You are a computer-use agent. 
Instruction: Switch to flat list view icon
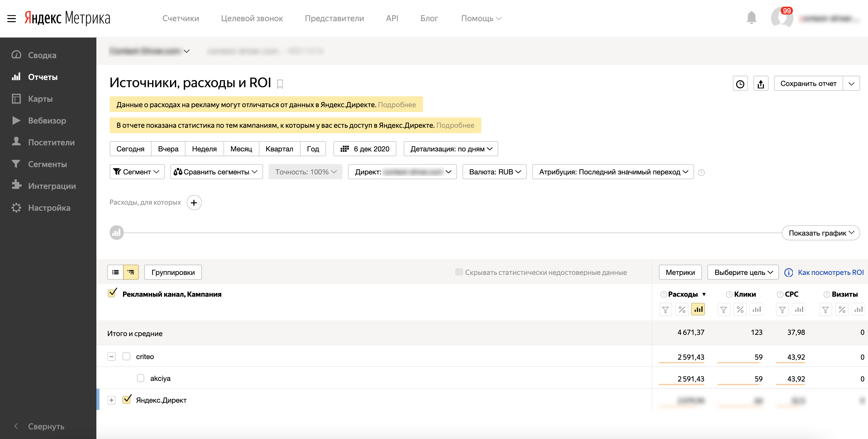(x=115, y=272)
